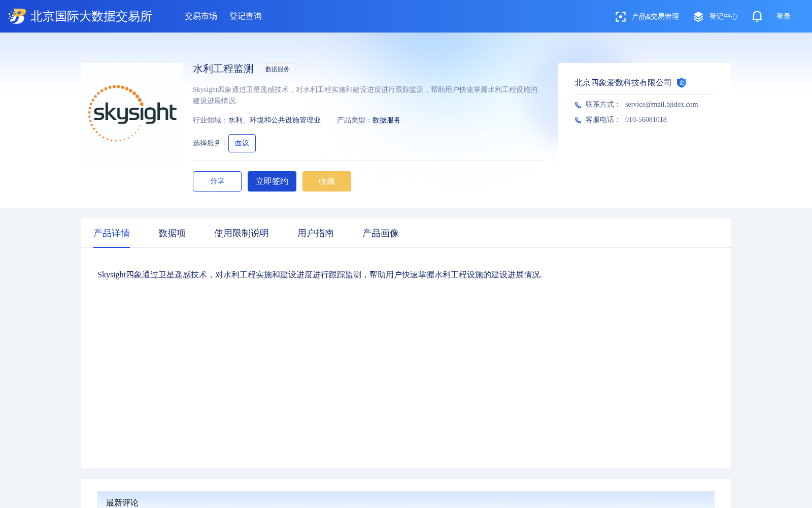Click product type value 数据服务
Image resolution: width=812 pixels, height=508 pixels.
(387, 120)
